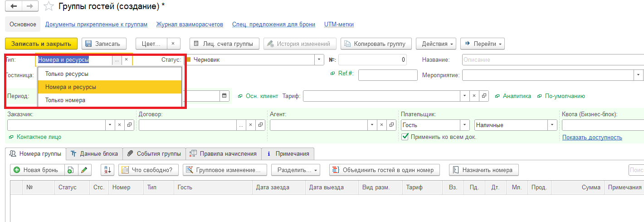
Task: Add form to favorites with star icon
Action: [x=49, y=6]
